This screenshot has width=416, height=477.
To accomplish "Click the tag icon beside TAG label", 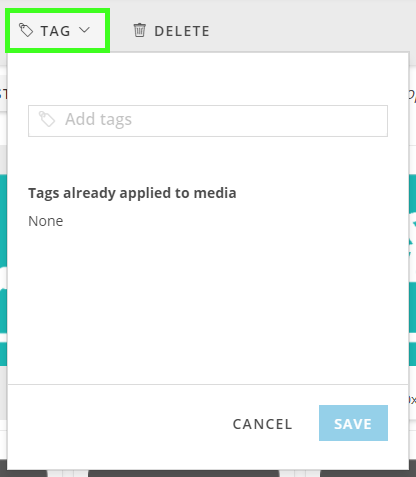I will point(26,30).
